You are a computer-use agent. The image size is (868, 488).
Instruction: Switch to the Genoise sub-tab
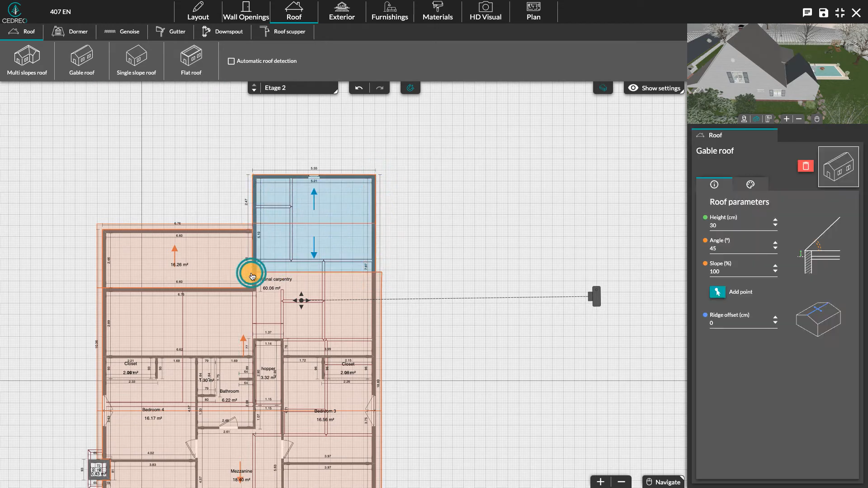click(x=122, y=32)
